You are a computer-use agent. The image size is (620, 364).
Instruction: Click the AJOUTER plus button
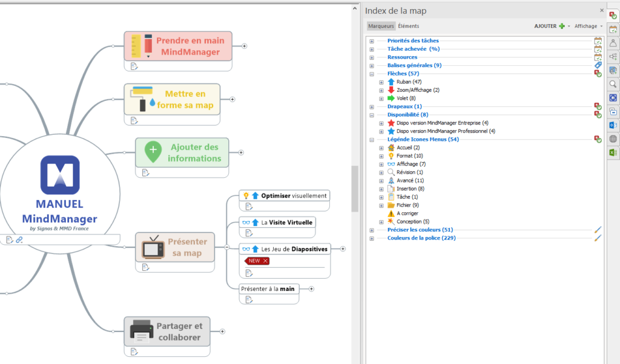click(x=562, y=26)
